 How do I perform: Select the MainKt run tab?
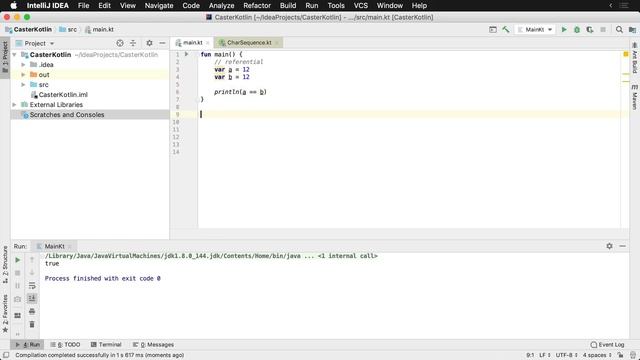(54, 246)
